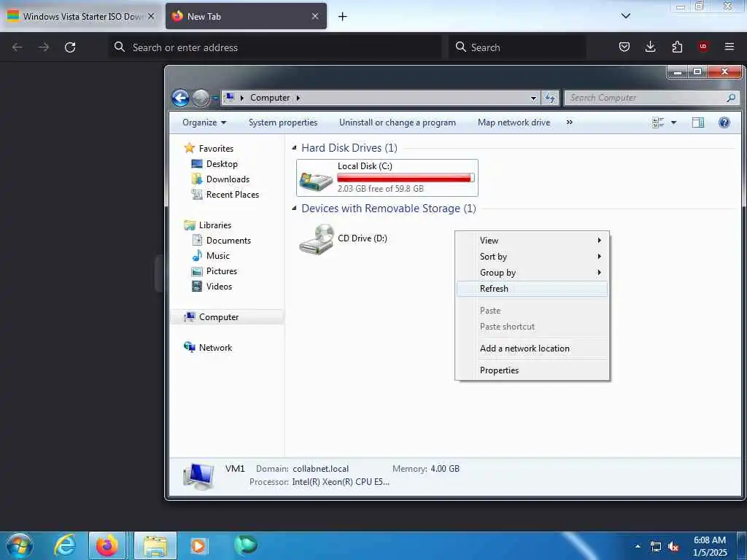Screen dimensions: 747x560
Task: Open the Explorer Help question mark icon
Action: (724, 122)
